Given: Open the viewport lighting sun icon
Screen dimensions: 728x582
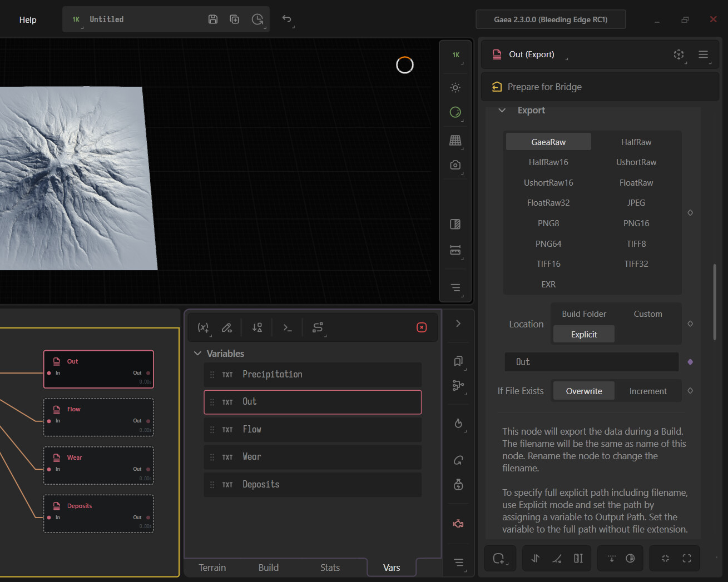Looking at the screenshot, I should 455,87.
